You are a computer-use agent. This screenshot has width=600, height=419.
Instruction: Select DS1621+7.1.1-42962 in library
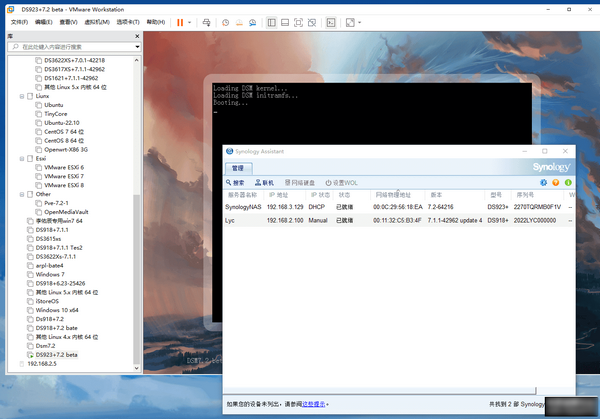point(71,78)
